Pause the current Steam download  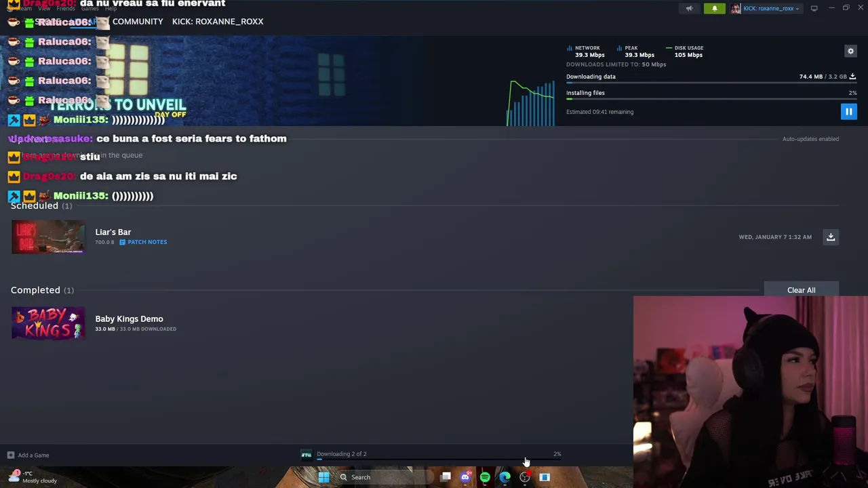click(848, 112)
